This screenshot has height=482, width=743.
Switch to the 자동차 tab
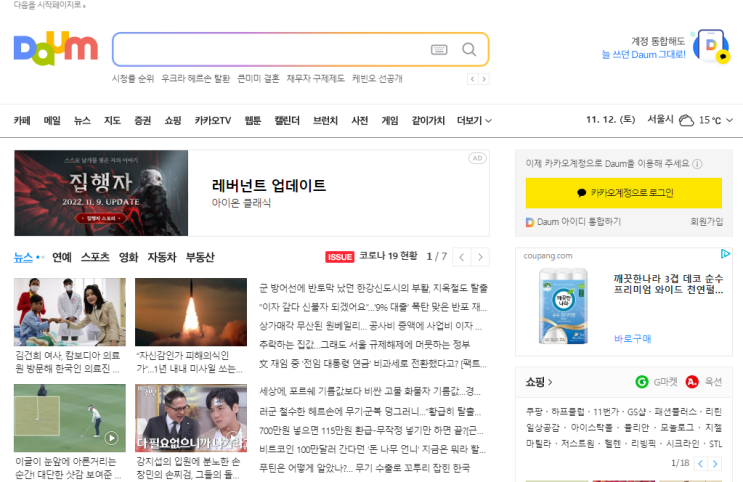coord(162,257)
